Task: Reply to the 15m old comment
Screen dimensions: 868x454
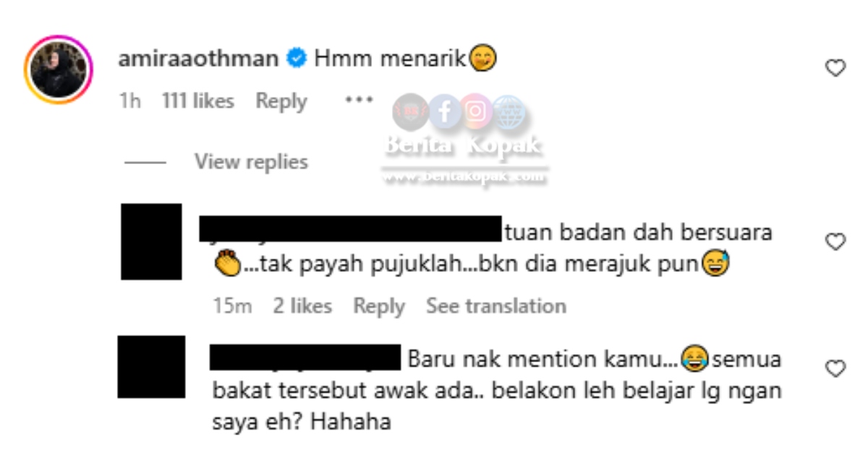Action: pyautogui.click(x=379, y=307)
